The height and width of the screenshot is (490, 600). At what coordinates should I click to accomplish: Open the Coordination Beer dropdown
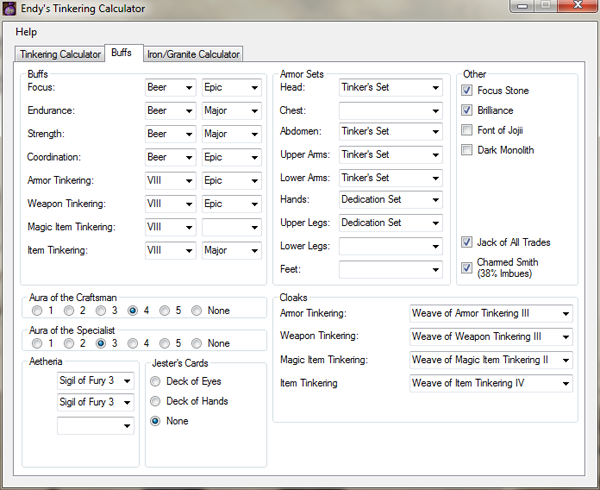tap(170, 158)
